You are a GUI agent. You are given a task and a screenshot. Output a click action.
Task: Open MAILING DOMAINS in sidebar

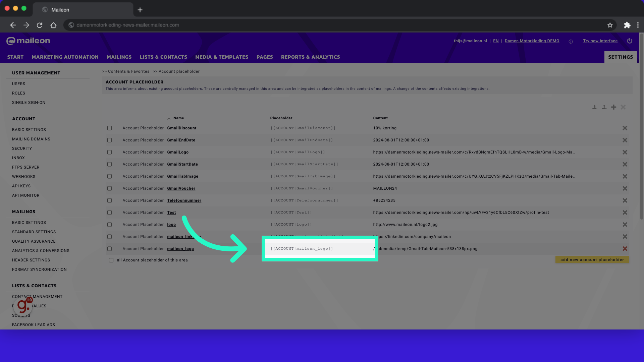click(31, 139)
